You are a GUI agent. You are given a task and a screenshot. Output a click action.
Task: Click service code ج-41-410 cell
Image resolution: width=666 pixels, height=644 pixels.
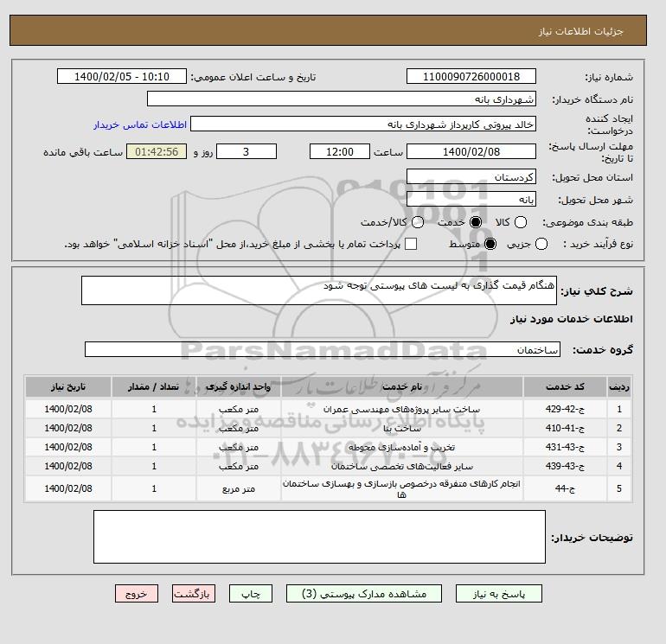pos(565,428)
